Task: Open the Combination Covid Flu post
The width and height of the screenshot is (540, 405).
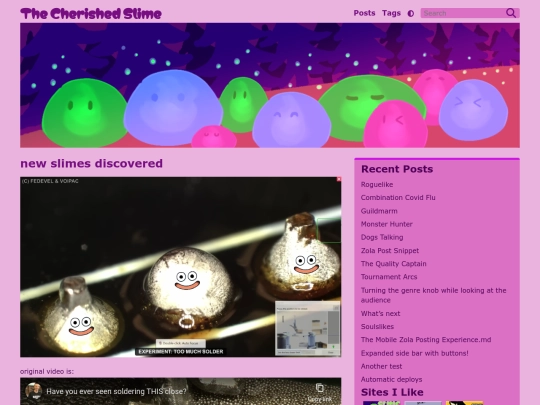Action: tap(398, 198)
